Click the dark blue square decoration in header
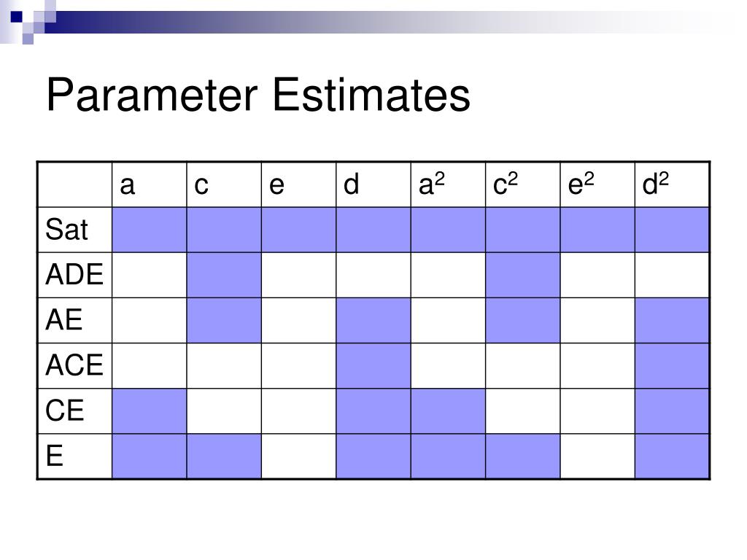Viewport: 747px width, 560px height. tap(16, 17)
